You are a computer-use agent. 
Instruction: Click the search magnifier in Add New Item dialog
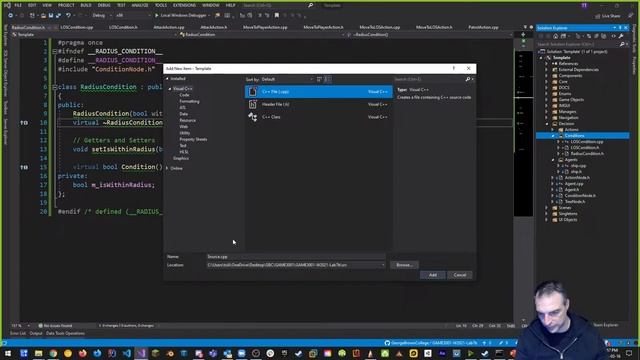pyautogui.click(x=468, y=79)
